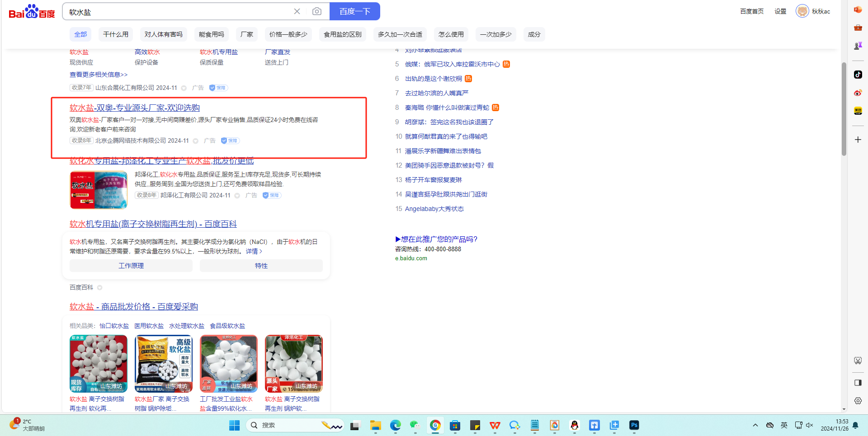Click the Windows taskbar search box
Screen dimensions: 868x436
point(295,425)
